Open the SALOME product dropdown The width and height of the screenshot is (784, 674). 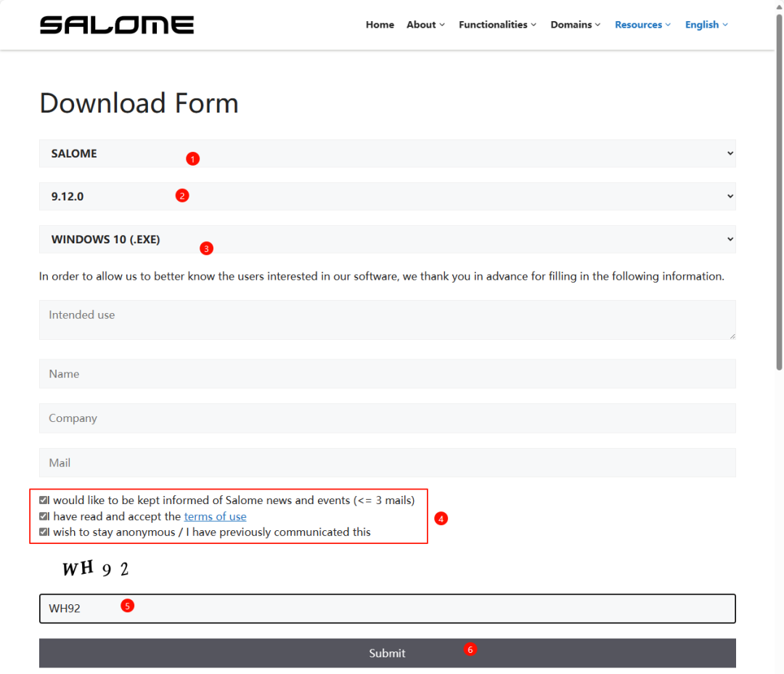pyautogui.click(x=388, y=154)
